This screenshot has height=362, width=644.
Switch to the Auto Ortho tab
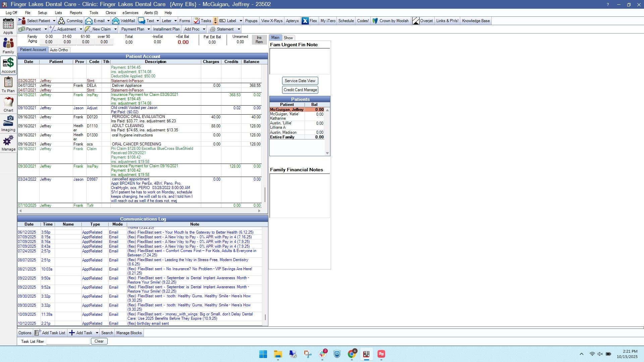coord(59,50)
